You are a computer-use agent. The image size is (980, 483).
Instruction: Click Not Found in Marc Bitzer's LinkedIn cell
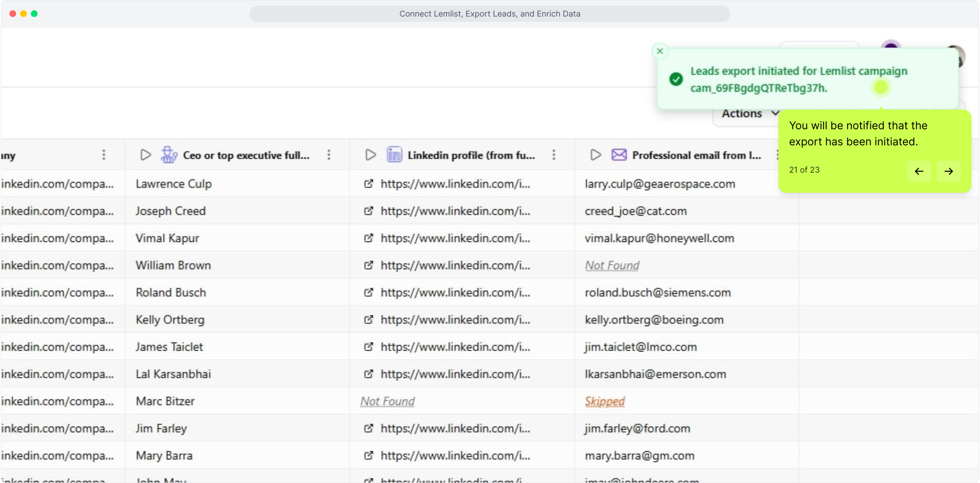tap(388, 402)
